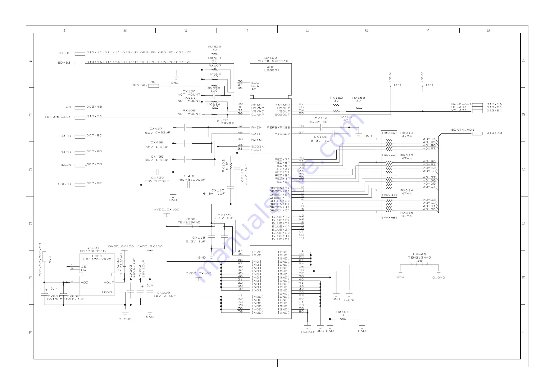Image resolution: width=555 pixels, height=392 pixels.
Task: Select resistor array label RX014
Action: 407,190
